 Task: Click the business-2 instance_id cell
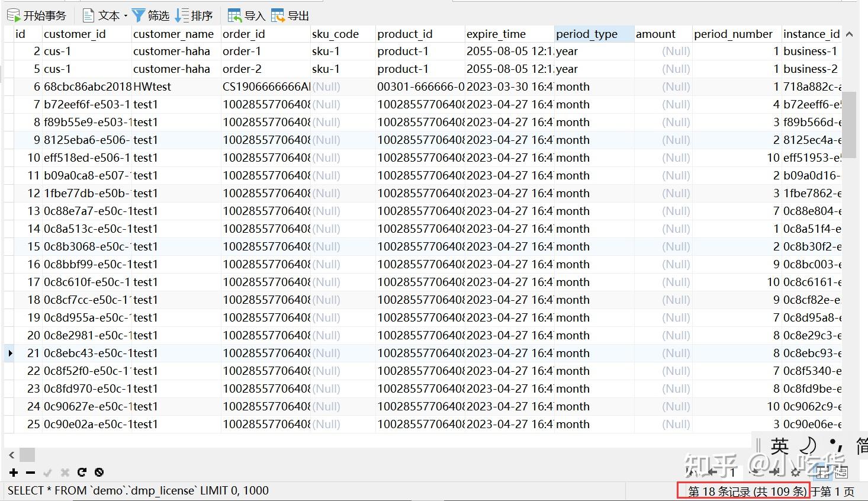(812, 69)
